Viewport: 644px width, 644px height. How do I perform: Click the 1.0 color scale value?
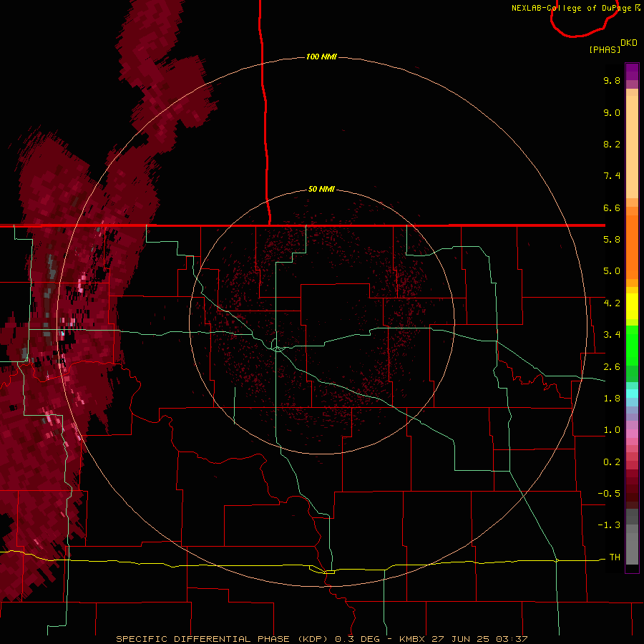click(x=612, y=430)
